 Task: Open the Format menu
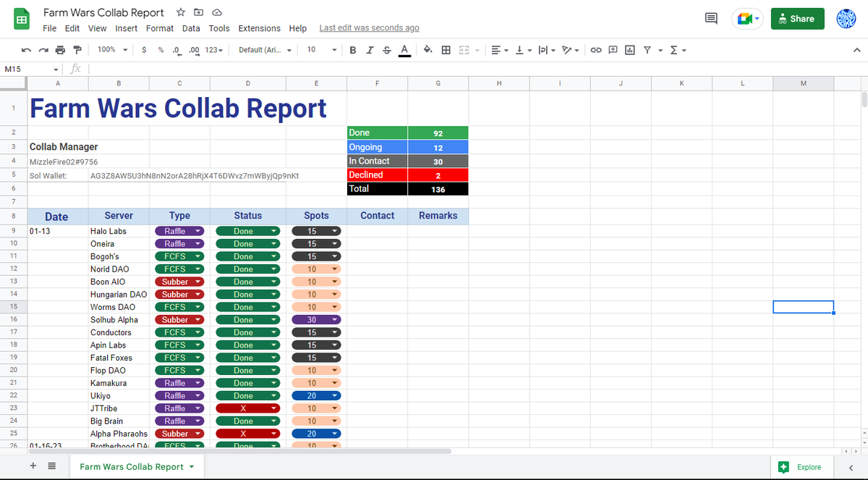pyautogui.click(x=160, y=28)
